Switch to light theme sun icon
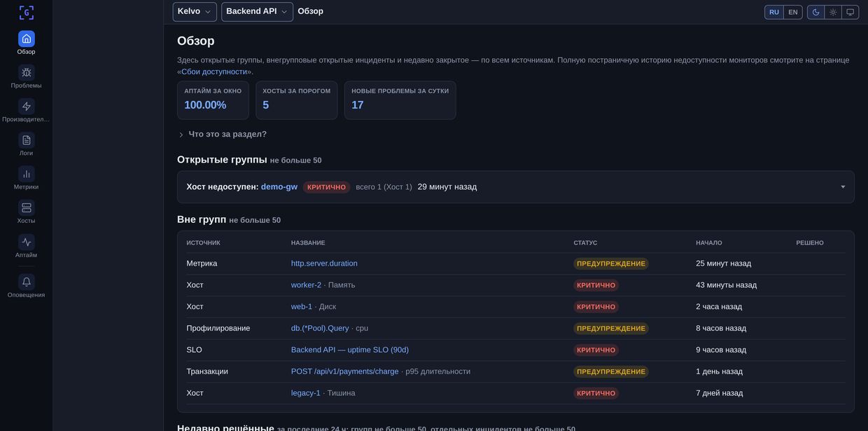868x431 pixels. (x=833, y=12)
